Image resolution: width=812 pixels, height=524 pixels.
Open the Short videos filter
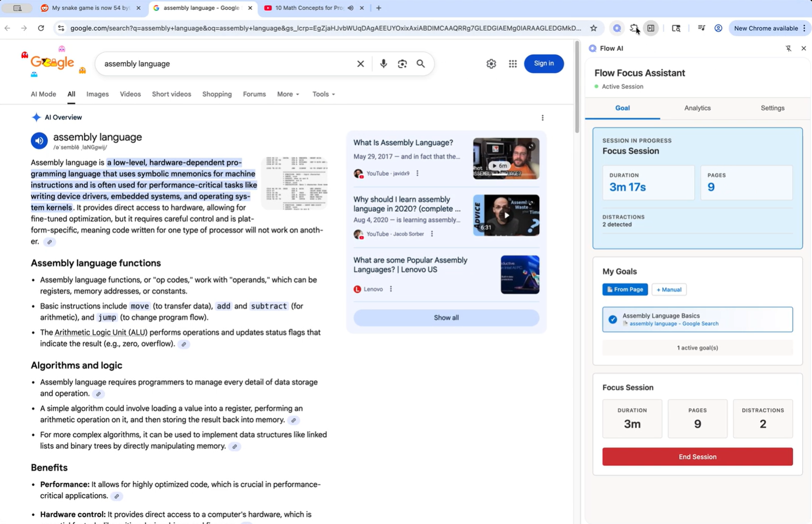click(171, 94)
